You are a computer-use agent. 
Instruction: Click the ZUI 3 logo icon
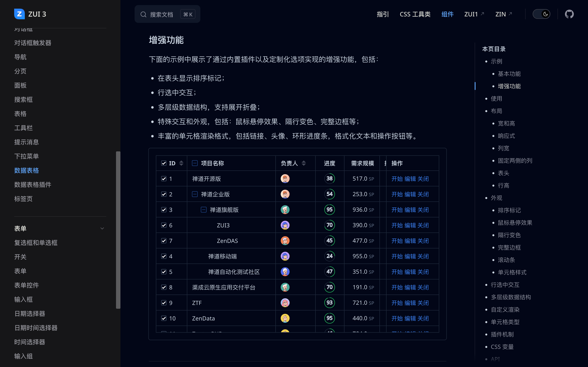tap(19, 14)
